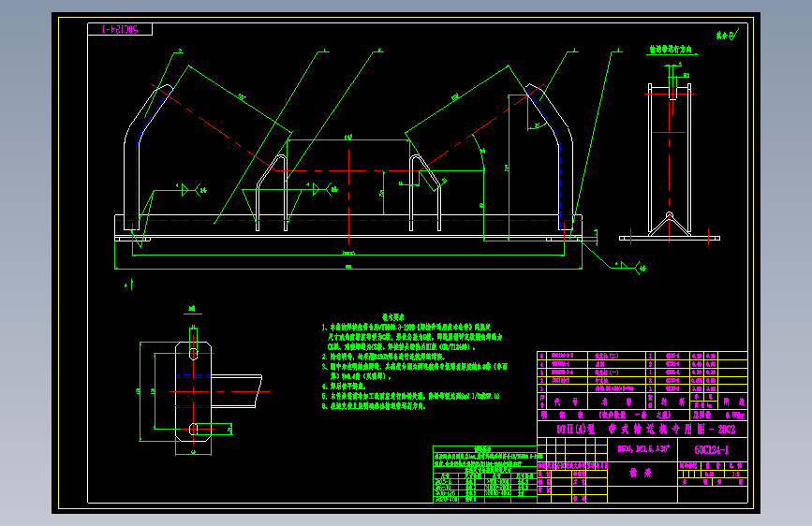Click the mirrored 50C124-1 label box
The image size is (812, 526).
(120, 30)
